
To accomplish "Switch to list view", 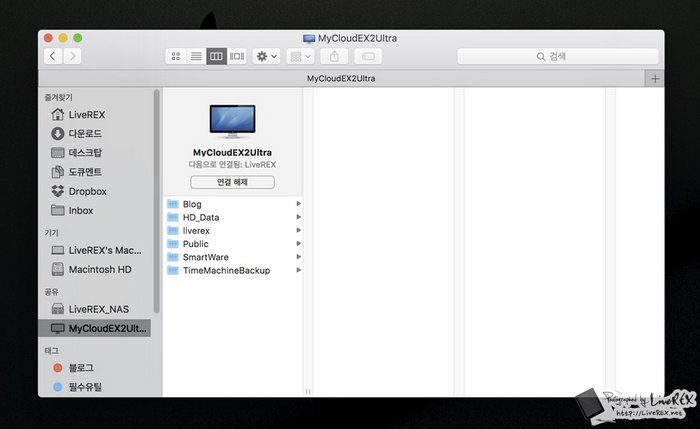I will click(196, 56).
